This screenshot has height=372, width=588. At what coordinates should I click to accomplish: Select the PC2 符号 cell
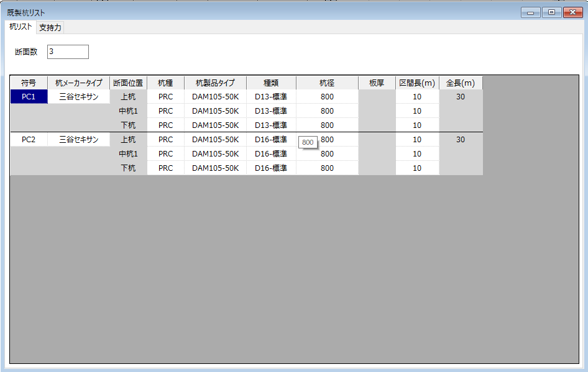tap(29, 140)
